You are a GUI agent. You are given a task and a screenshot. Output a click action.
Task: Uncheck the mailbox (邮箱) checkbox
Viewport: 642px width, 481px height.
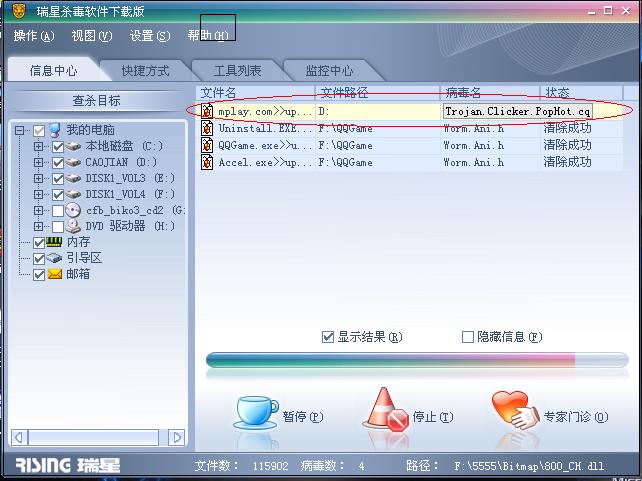tap(39, 275)
